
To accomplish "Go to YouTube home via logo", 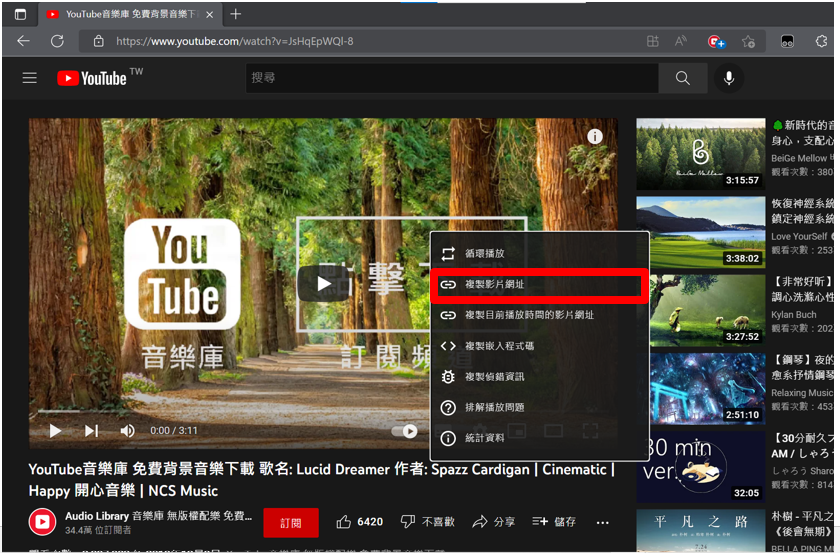I will (92, 78).
